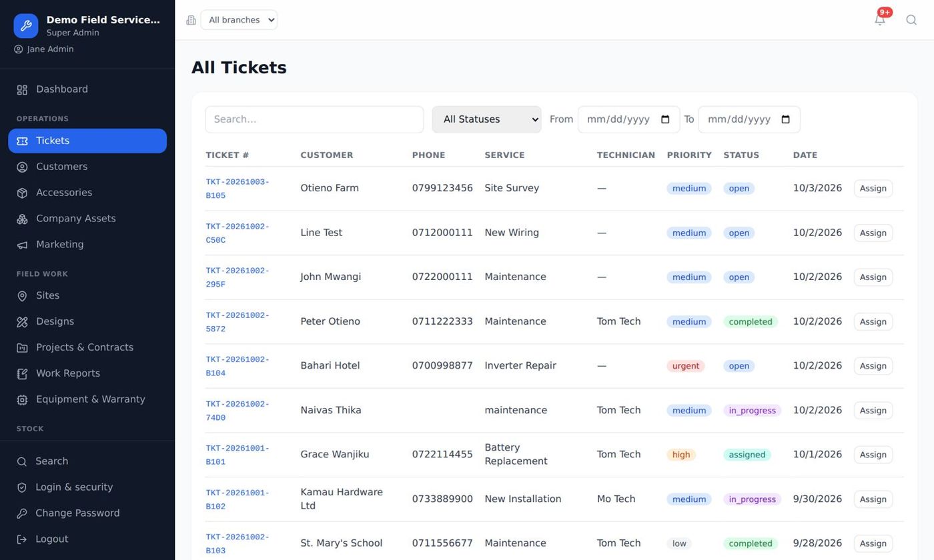Click the Projects & Contracts icon

(x=22, y=348)
